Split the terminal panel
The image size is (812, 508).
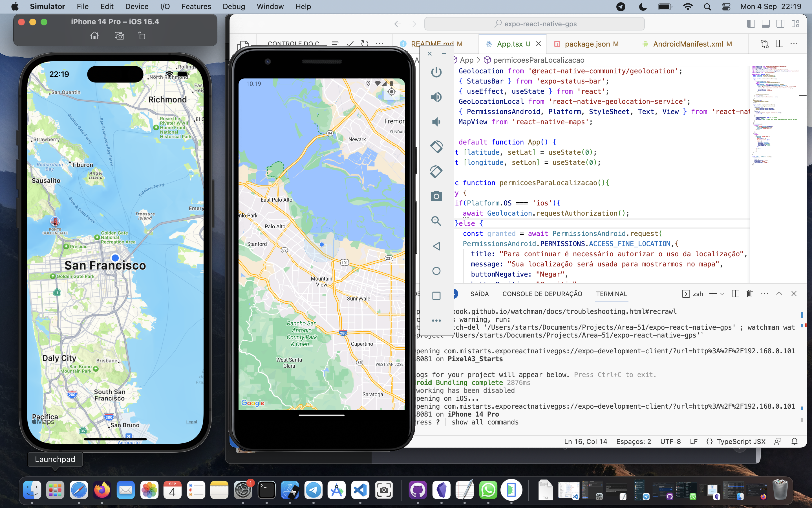click(x=736, y=294)
